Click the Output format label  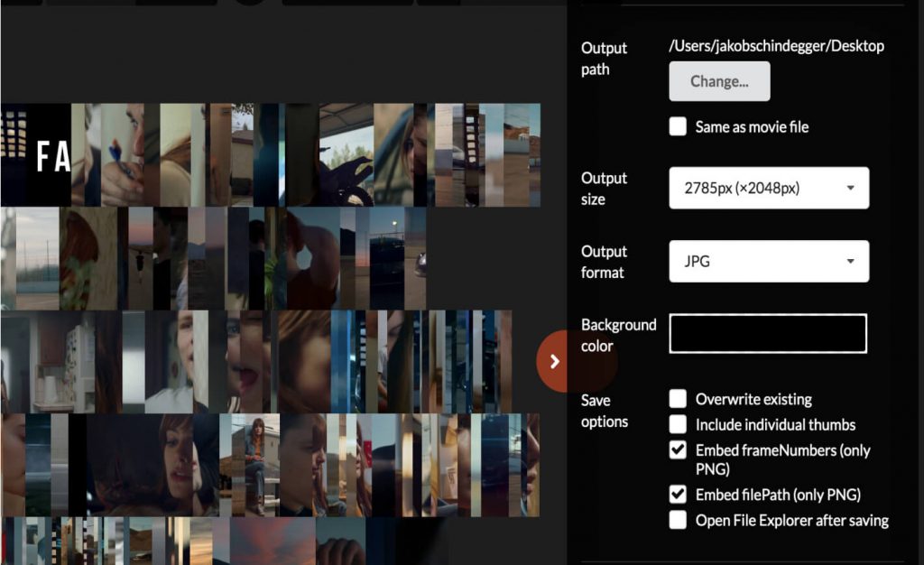click(x=604, y=262)
